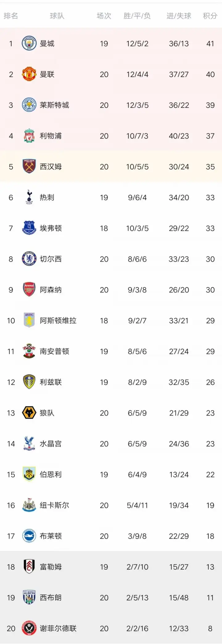The width and height of the screenshot is (222, 644).
Task: Click the Manchester United crest icon
Action: tap(29, 74)
